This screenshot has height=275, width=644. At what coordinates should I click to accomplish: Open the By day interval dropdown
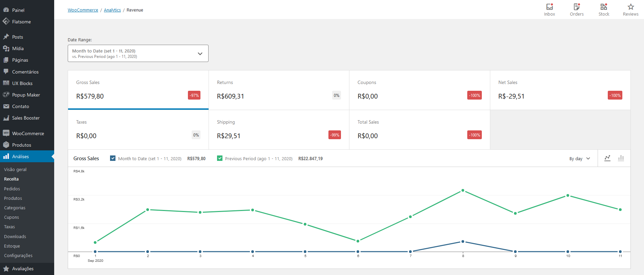(580, 158)
